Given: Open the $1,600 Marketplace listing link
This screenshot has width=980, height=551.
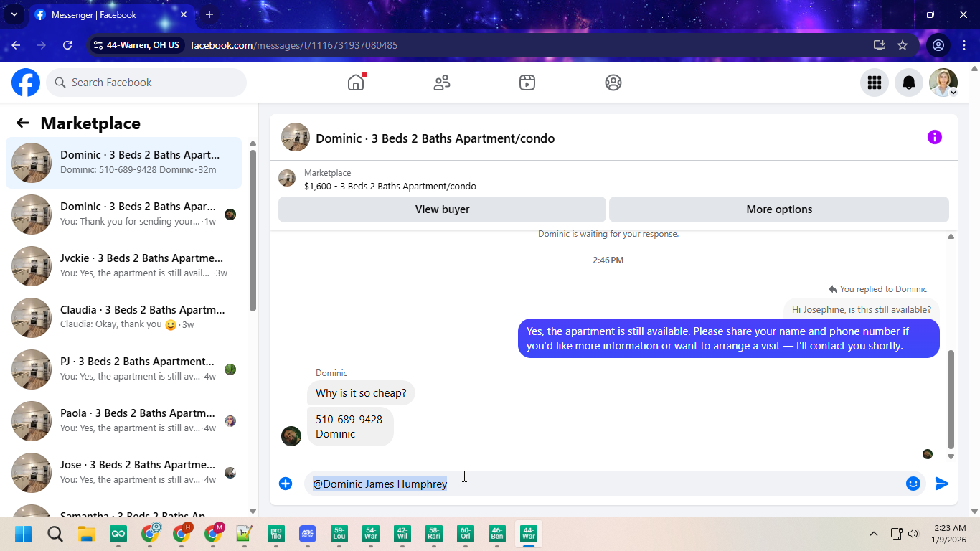Looking at the screenshot, I should [390, 186].
